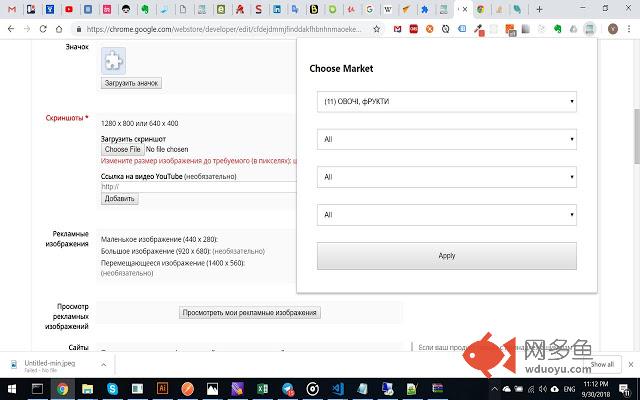Screen dimensions: 640x400
Task: Click the "Загрузить значок" button
Action: [x=130, y=83]
